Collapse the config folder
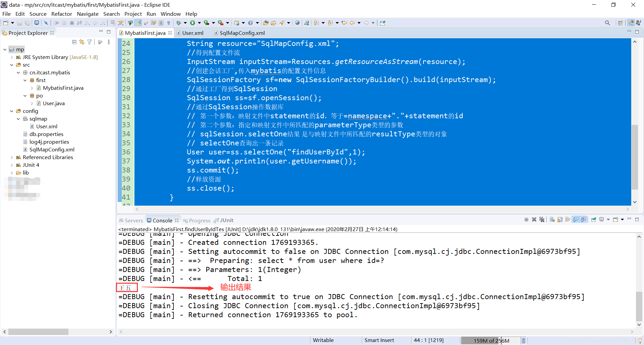The height and width of the screenshot is (345, 644). [x=12, y=111]
